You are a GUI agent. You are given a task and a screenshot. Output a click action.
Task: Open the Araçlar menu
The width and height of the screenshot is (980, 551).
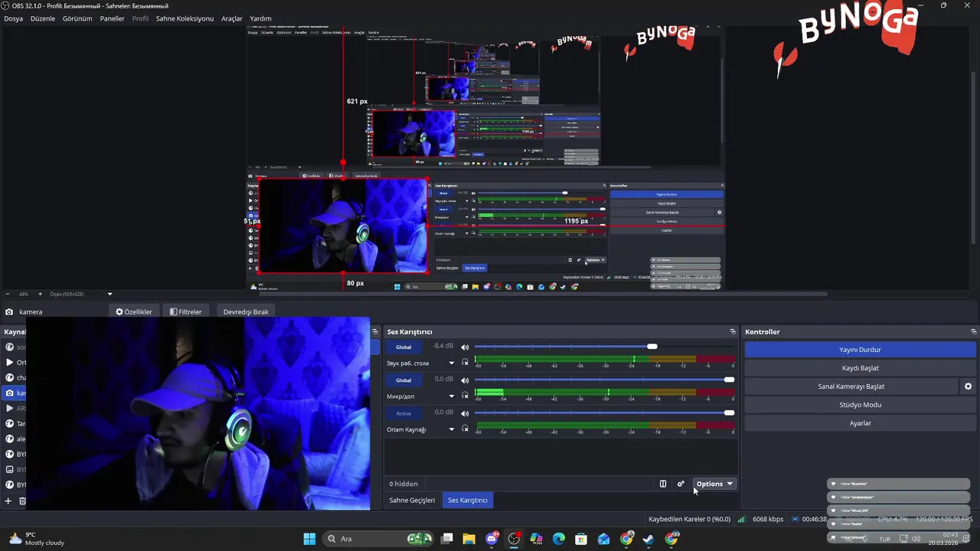232,18
